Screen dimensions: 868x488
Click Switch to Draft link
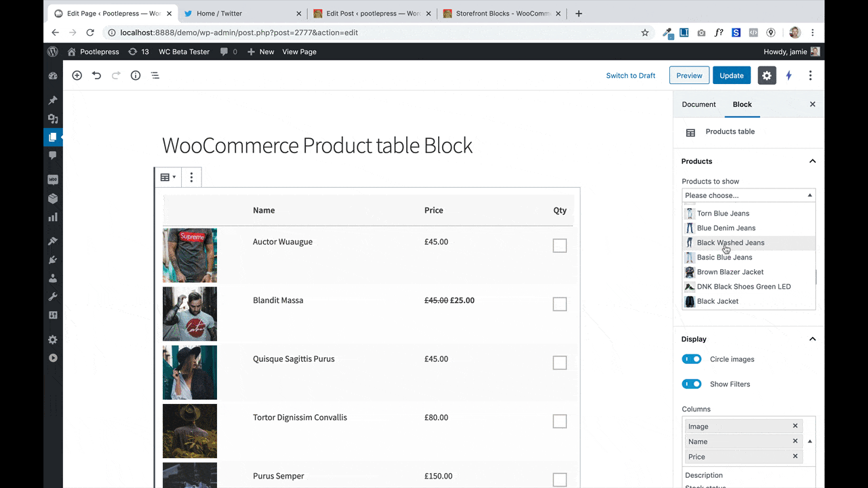click(x=631, y=75)
